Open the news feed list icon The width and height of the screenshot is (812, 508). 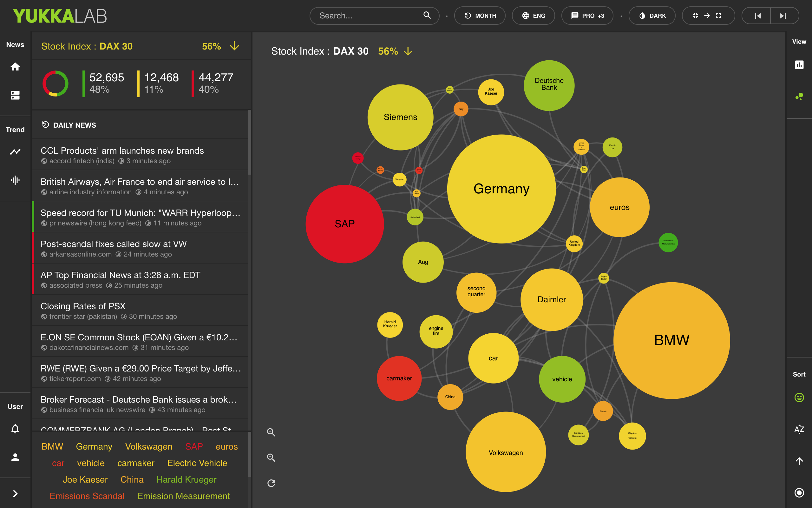pos(15,96)
